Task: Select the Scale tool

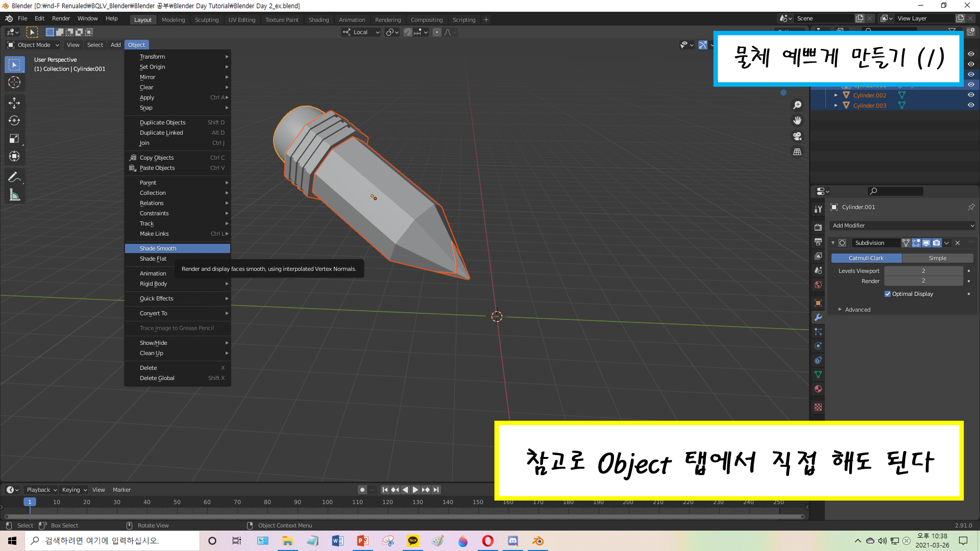Action: [x=14, y=139]
